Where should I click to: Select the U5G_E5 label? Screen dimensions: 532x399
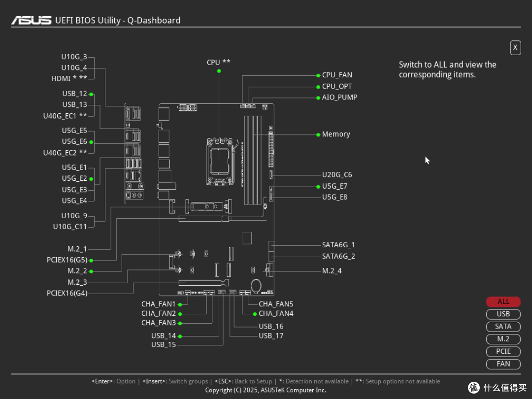(x=74, y=131)
